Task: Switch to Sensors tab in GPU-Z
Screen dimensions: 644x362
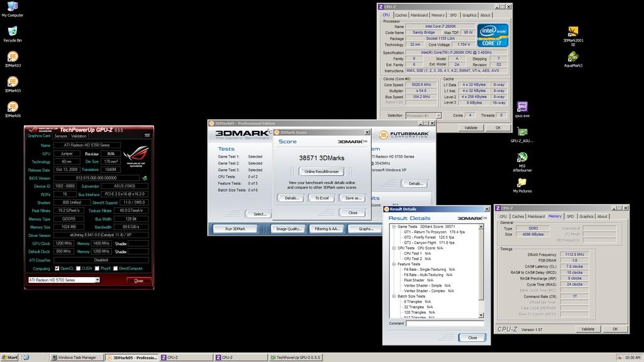Action: 61,136
